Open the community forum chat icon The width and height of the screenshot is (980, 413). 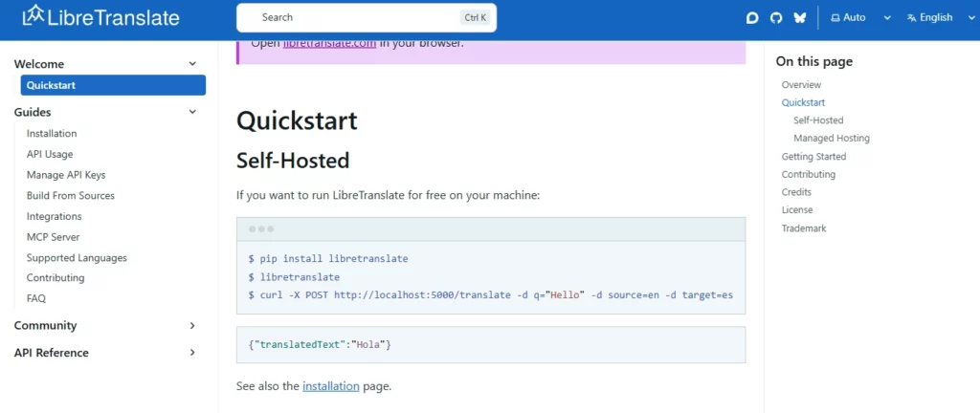tap(752, 18)
